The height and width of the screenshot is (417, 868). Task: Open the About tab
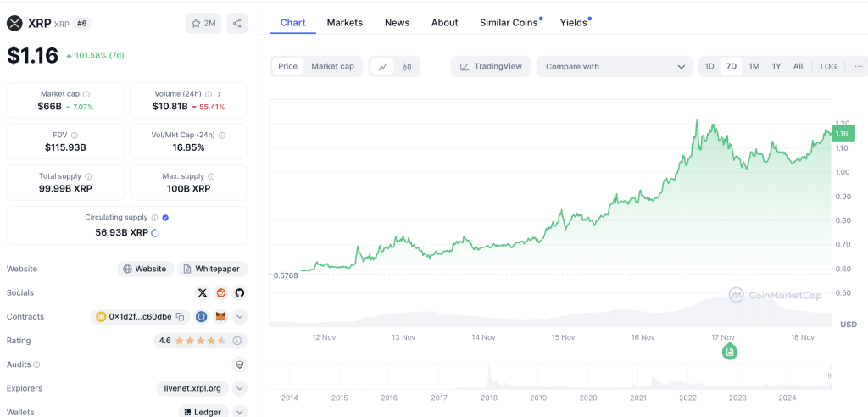pyautogui.click(x=444, y=23)
